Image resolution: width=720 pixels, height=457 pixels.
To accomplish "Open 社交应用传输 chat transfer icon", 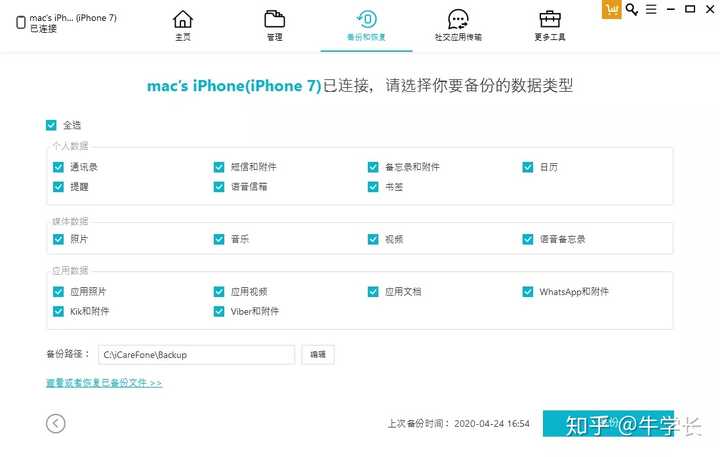I will pyautogui.click(x=458, y=20).
